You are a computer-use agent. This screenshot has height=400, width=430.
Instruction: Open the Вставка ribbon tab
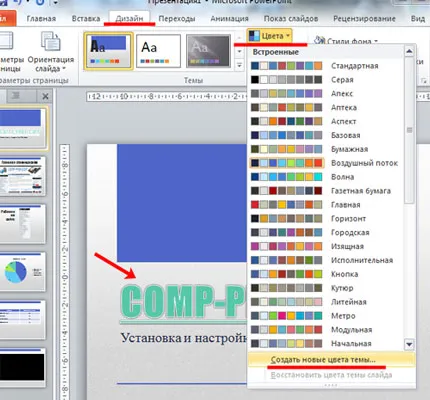[x=86, y=19]
